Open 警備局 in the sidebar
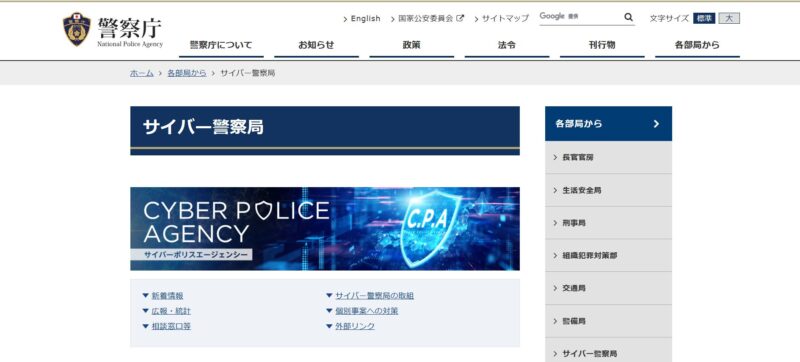Image resolution: width=800 pixels, height=362 pixels. pyautogui.click(x=608, y=321)
